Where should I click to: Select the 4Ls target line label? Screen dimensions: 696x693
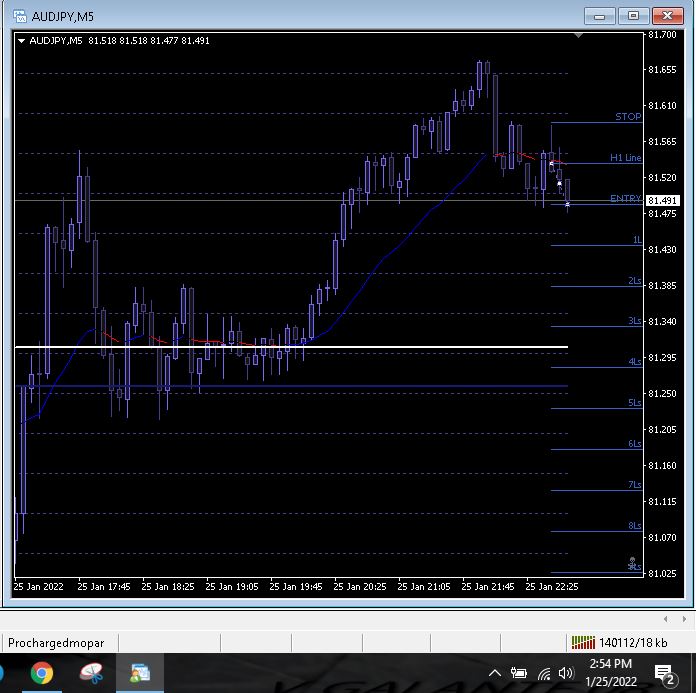[635, 361]
